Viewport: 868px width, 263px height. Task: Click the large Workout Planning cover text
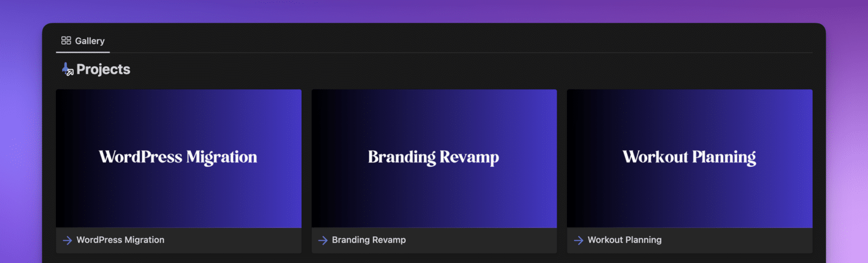click(689, 157)
